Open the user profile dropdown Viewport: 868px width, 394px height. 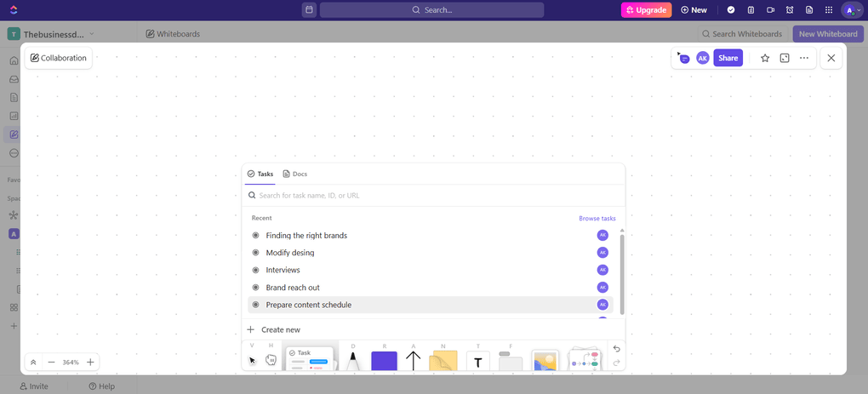[852, 10]
